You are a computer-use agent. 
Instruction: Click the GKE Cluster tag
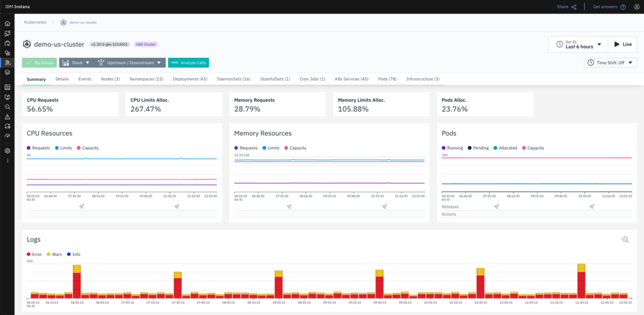(146, 44)
